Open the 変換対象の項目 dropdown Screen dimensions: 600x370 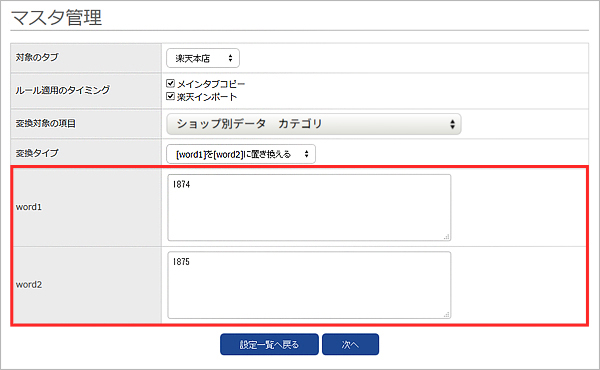(314, 124)
